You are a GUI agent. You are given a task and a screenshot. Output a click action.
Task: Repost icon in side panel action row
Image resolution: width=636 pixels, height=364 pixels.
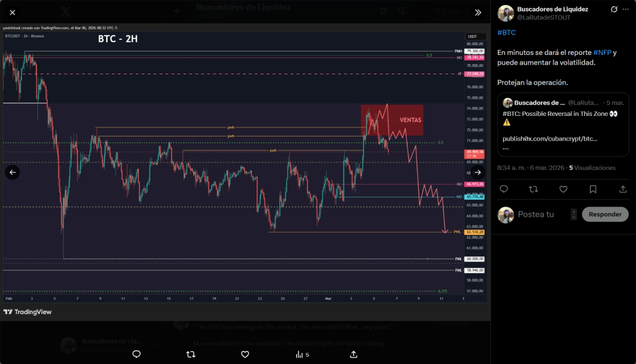(x=533, y=189)
